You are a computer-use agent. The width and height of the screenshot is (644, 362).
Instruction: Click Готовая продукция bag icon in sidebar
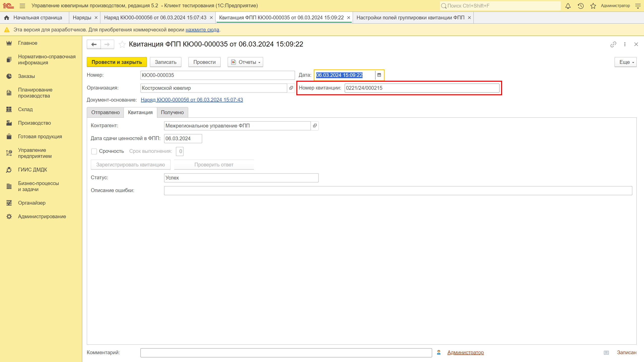point(9,137)
